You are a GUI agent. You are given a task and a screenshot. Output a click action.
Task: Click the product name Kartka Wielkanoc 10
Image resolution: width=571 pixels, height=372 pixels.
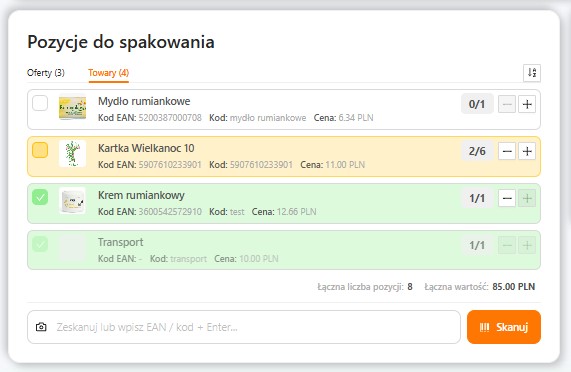tap(146, 148)
